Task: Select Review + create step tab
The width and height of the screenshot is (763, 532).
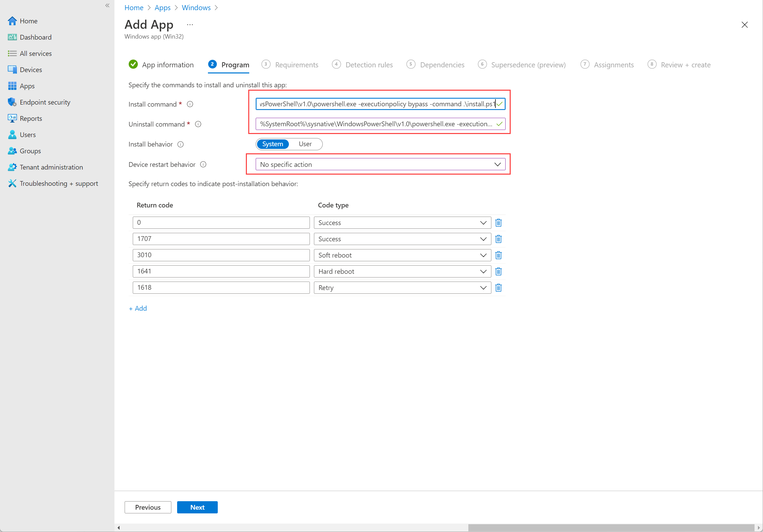Action: 679,65
